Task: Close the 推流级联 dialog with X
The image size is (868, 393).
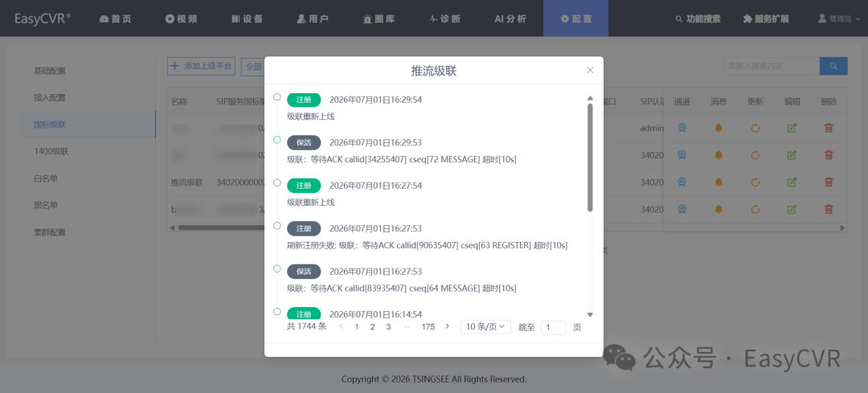Action: pyautogui.click(x=590, y=70)
